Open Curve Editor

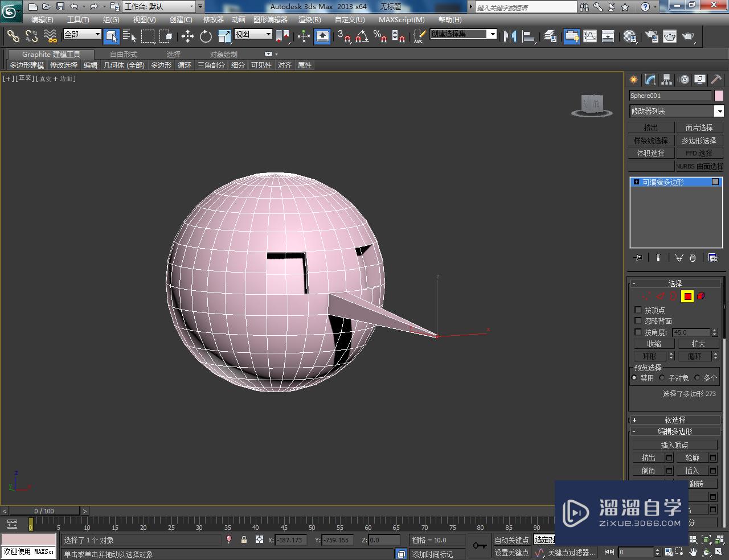click(x=590, y=36)
